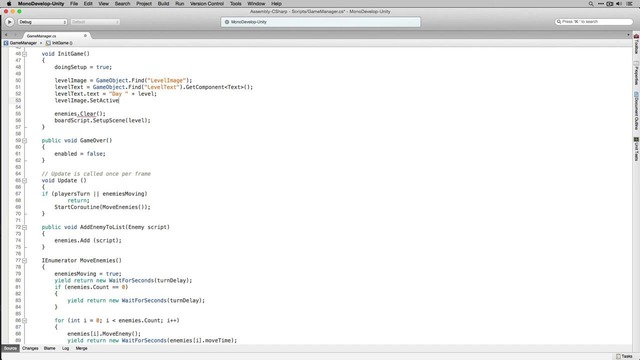Click 'StartCoroutine(MoveEnemies());' code line
Image resolution: width=640 pixels, height=360 pixels.
(x=102, y=207)
